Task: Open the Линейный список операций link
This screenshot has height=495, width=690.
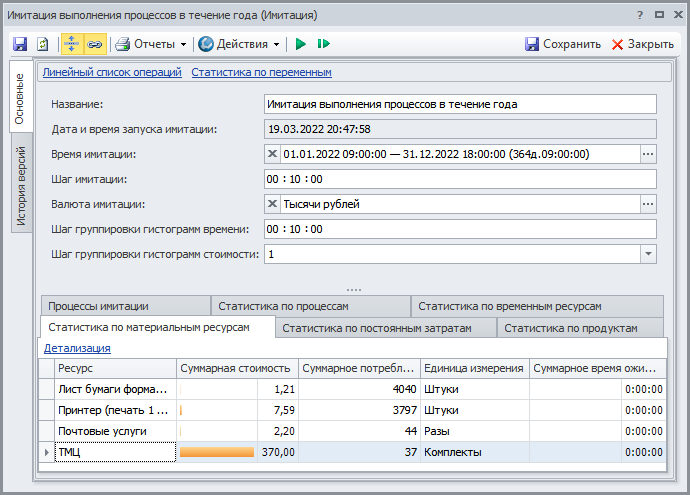Action: [112, 72]
